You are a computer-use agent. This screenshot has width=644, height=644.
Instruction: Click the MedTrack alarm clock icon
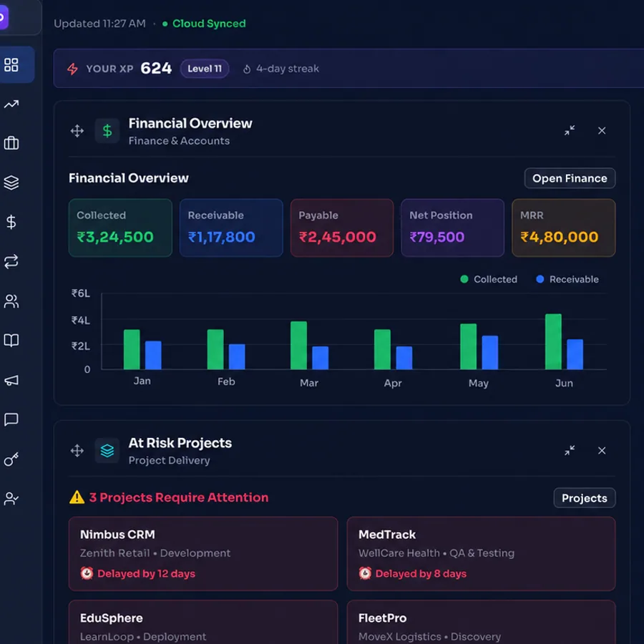click(x=365, y=573)
